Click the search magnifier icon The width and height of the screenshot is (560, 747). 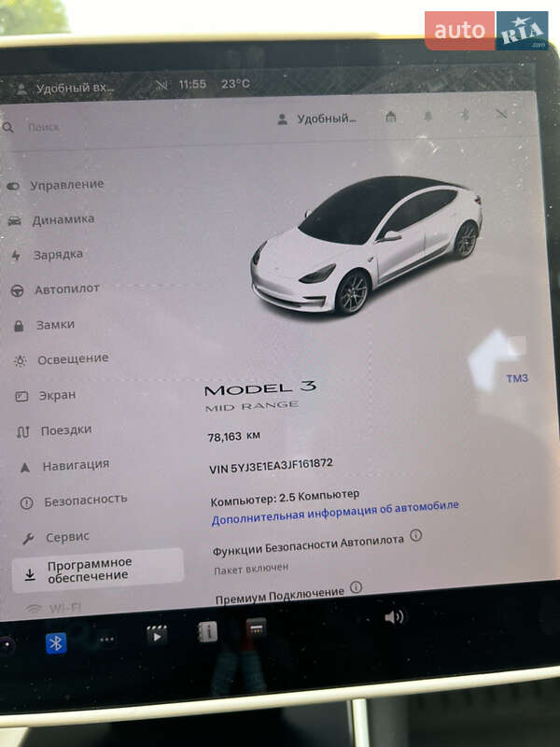click(8, 127)
